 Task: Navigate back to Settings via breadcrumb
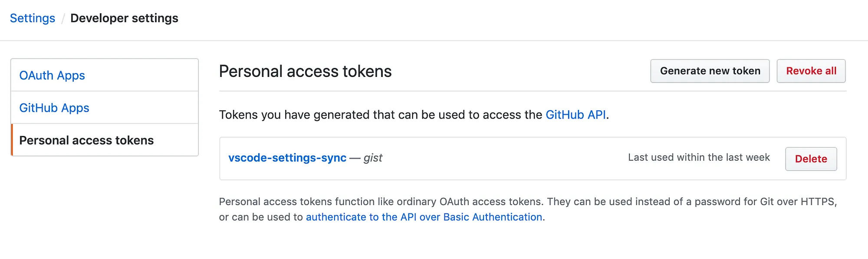[x=32, y=18]
